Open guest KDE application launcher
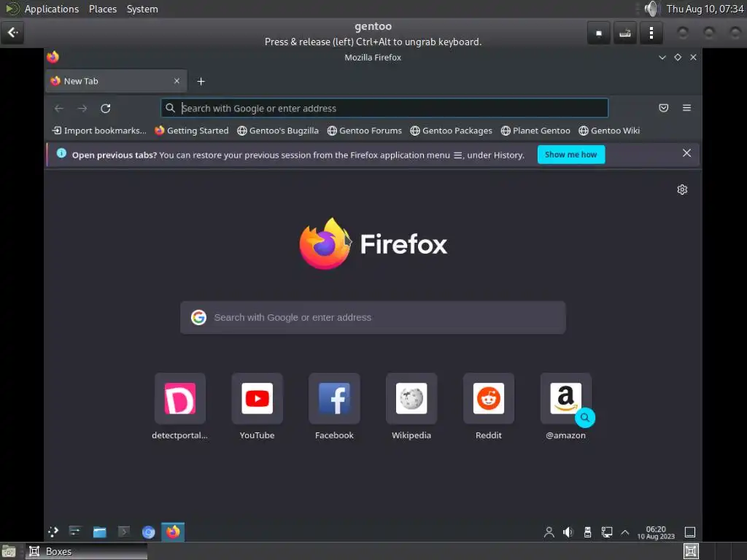 tap(53, 532)
